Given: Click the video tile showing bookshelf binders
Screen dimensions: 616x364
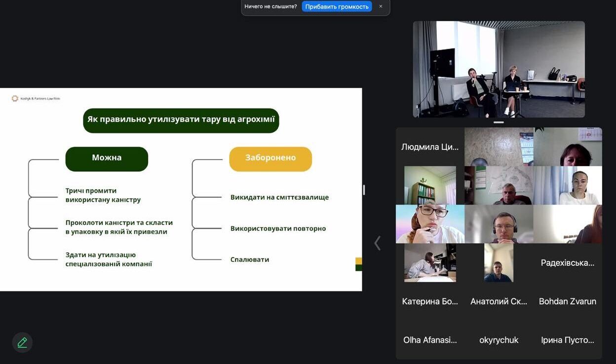Looking at the screenshot, I should (430, 185).
